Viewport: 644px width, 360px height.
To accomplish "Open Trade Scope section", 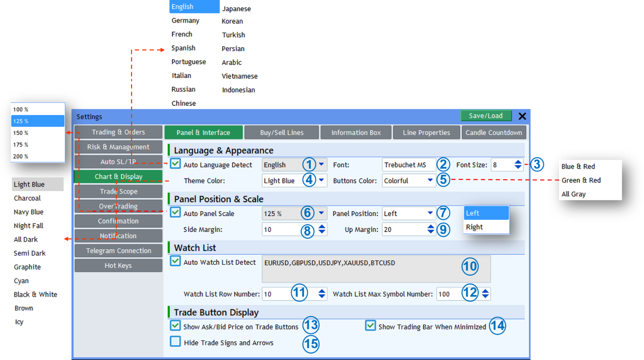I will click(x=118, y=191).
